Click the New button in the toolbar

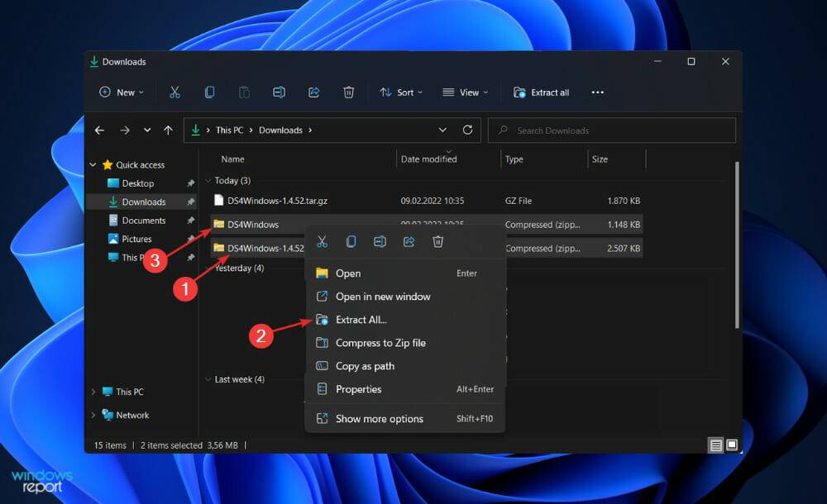coord(122,93)
